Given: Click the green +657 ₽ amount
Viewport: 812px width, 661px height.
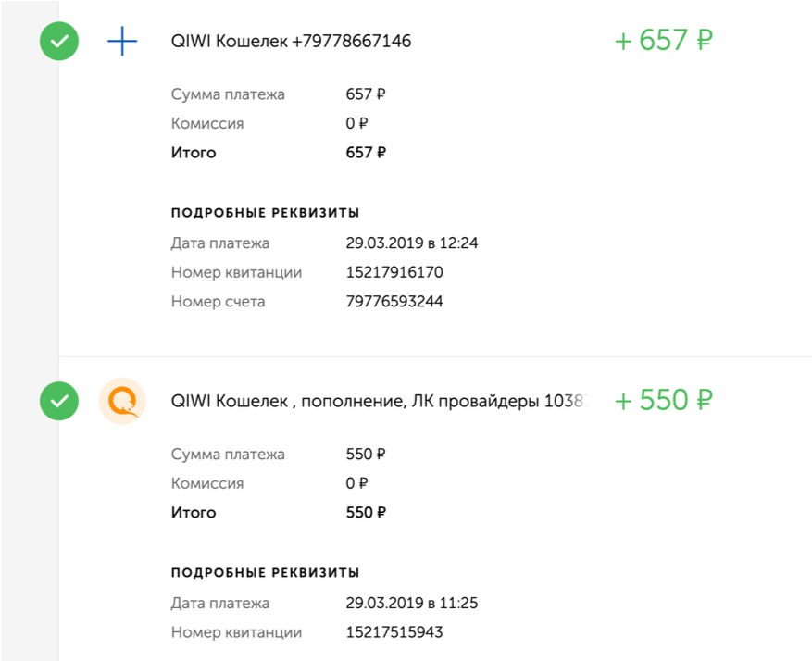Looking at the screenshot, I should [662, 40].
